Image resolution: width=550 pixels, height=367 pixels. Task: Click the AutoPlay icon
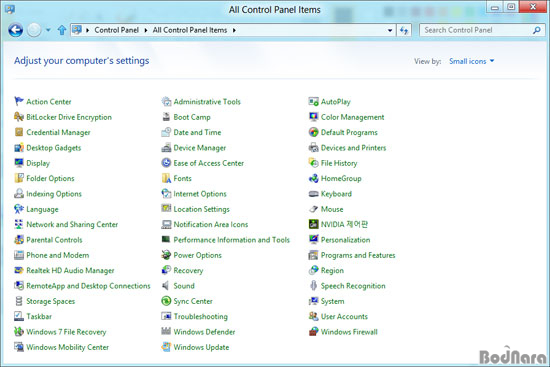tap(313, 101)
